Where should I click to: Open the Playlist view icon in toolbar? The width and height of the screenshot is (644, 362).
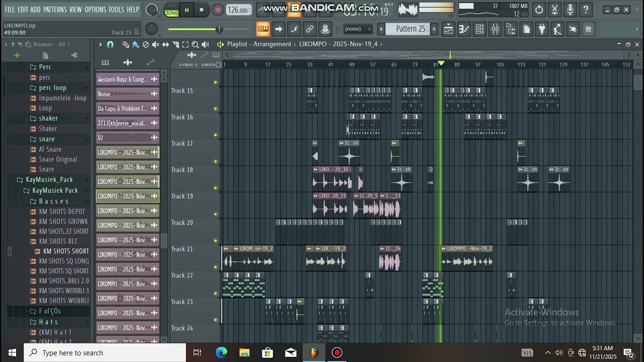click(448, 29)
